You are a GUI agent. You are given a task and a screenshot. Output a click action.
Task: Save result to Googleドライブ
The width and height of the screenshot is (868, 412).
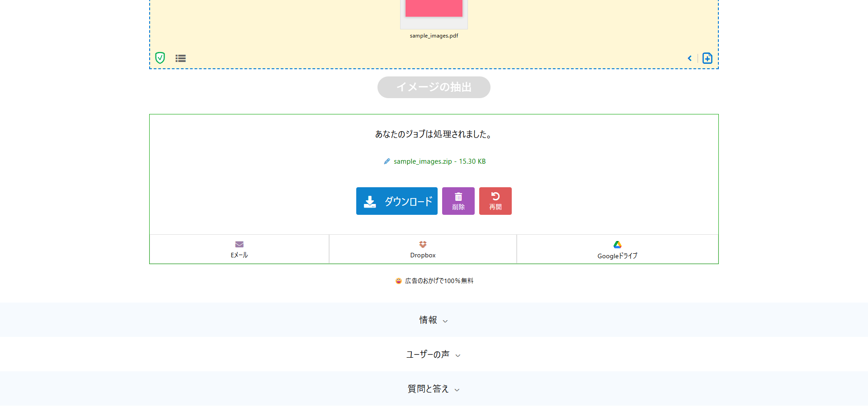(618, 249)
